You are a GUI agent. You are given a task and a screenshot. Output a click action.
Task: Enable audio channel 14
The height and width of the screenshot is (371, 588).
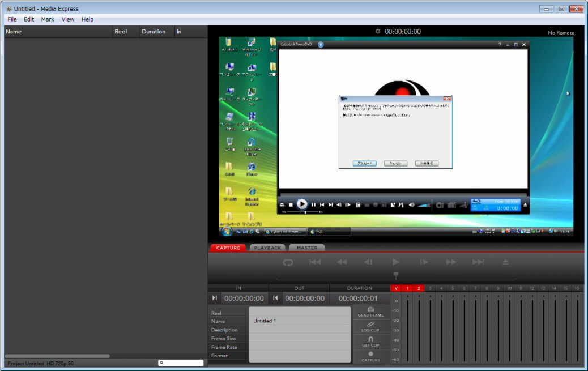coord(554,288)
